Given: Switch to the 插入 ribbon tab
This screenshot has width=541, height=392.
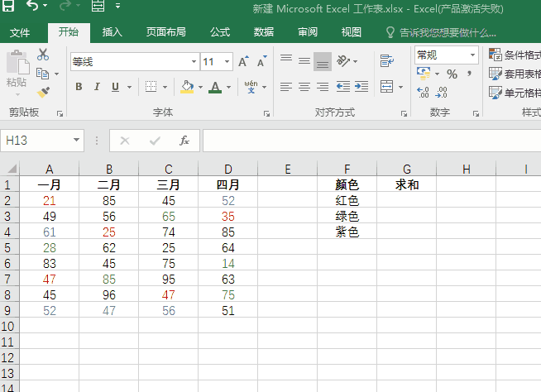Looking at the screenshot, I should [113, 32].
